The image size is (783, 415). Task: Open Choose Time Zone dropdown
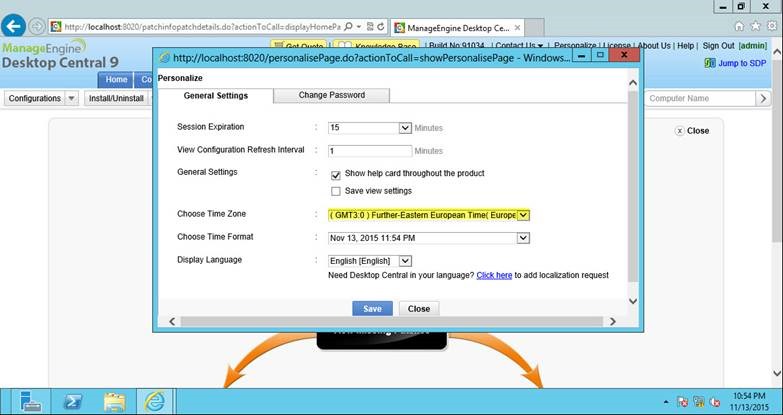click(523, 215)
